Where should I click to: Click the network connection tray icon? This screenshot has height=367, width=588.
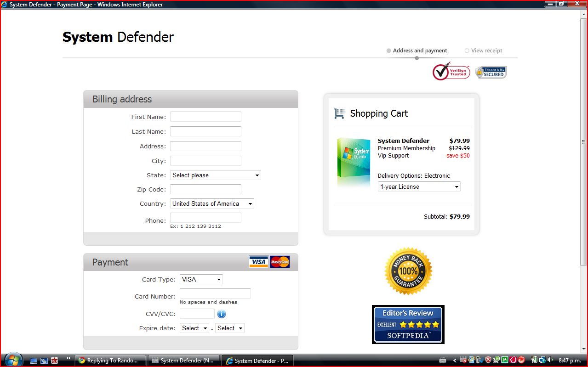pyautogui.click(x=542, y=361)
